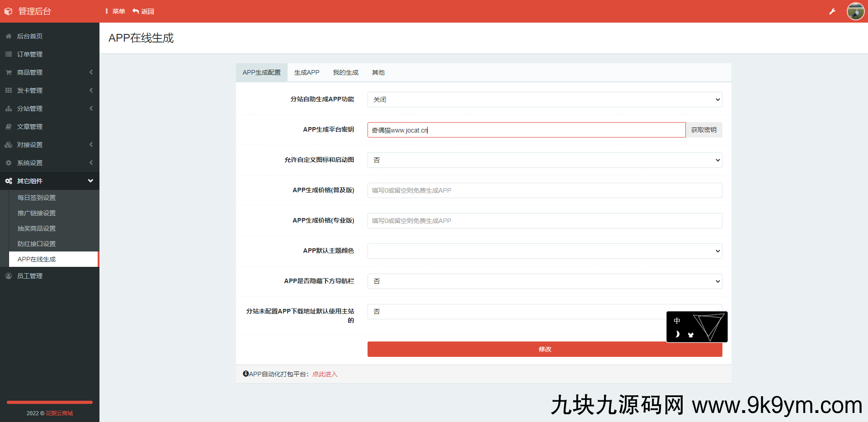The image size is (868, 422).
Task: Open 分站自助生成APP功能 dropdown
Action: tap(544, 100)
